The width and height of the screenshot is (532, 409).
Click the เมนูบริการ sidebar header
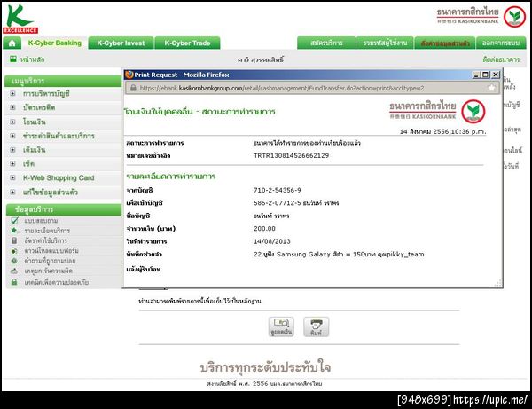point(63,81)
